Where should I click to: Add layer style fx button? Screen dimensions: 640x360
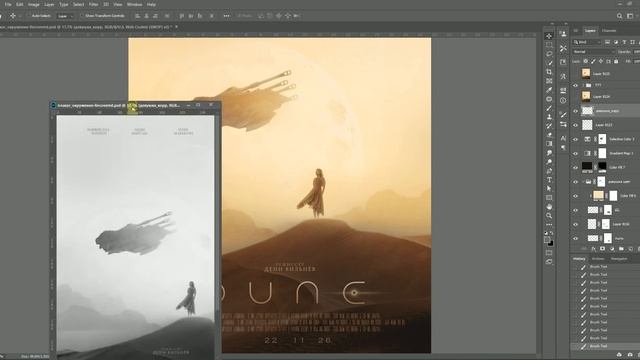pyautogui.click(x=593, y=249)
